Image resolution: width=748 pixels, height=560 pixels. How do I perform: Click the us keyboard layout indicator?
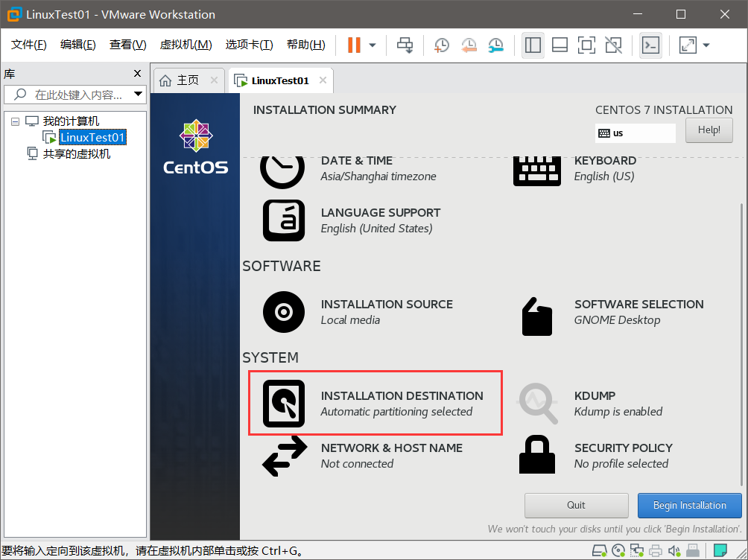635,133
